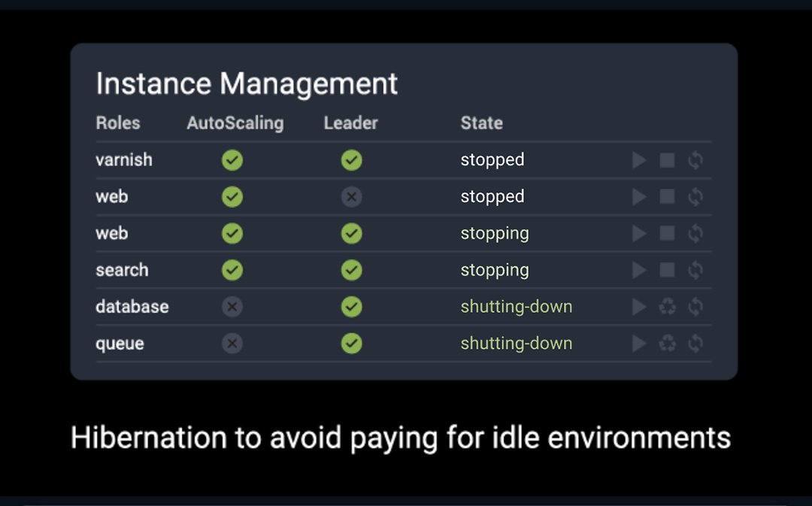Toggle Leader checkmark on the stopping web row
The height and width of the screenshot is (506, 812).
tap(352, 234)
